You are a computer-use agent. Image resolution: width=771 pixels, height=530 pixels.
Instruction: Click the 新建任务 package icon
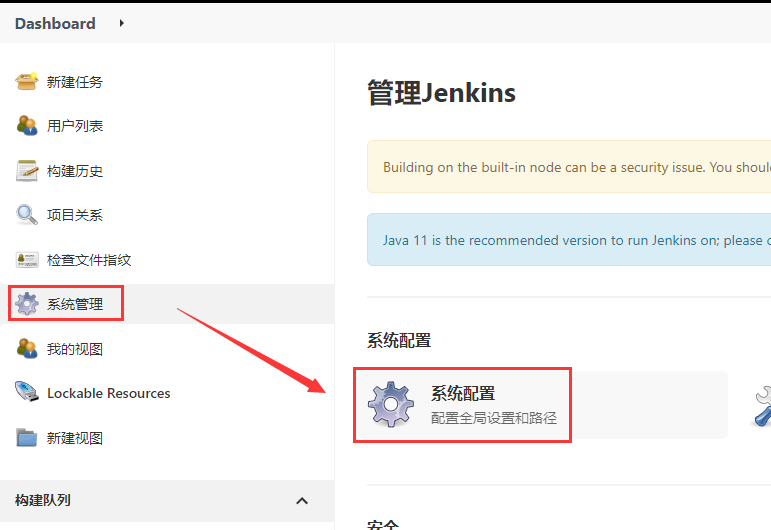pyautogui.click(x=27, y=82)
